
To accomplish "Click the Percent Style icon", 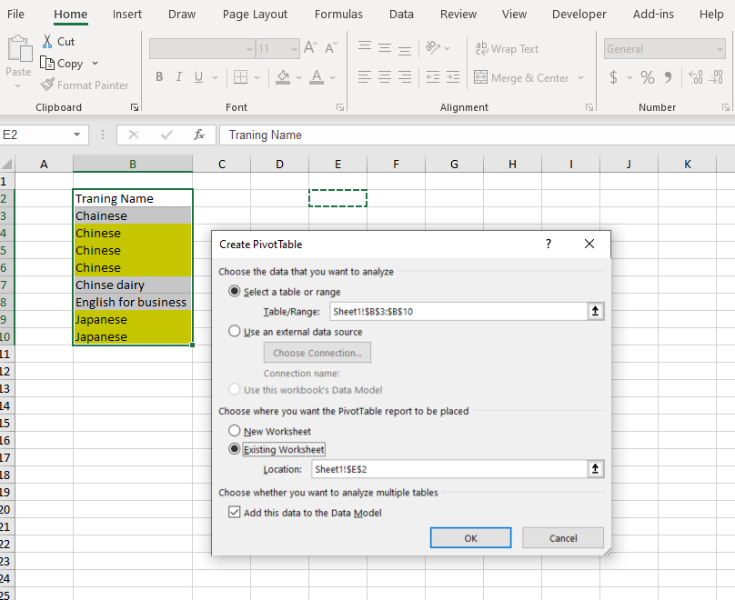I will point(647,77).
